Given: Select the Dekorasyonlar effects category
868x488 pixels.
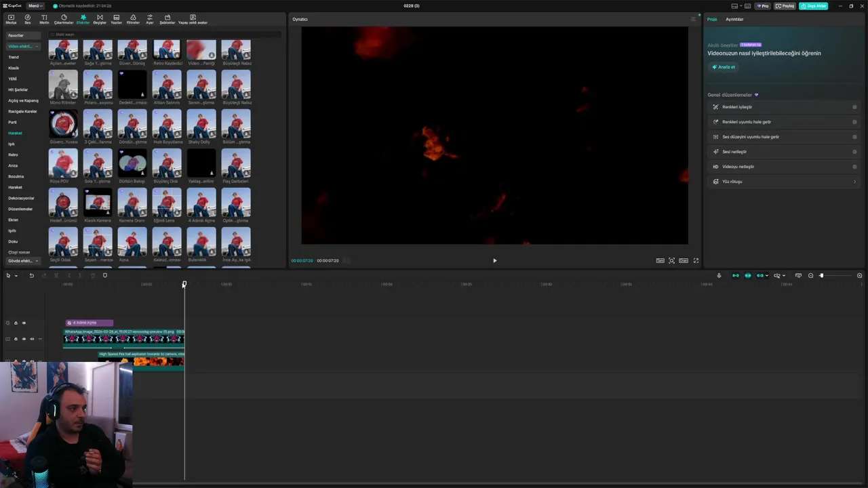Looking at the screenshot, I should [21, 198].
